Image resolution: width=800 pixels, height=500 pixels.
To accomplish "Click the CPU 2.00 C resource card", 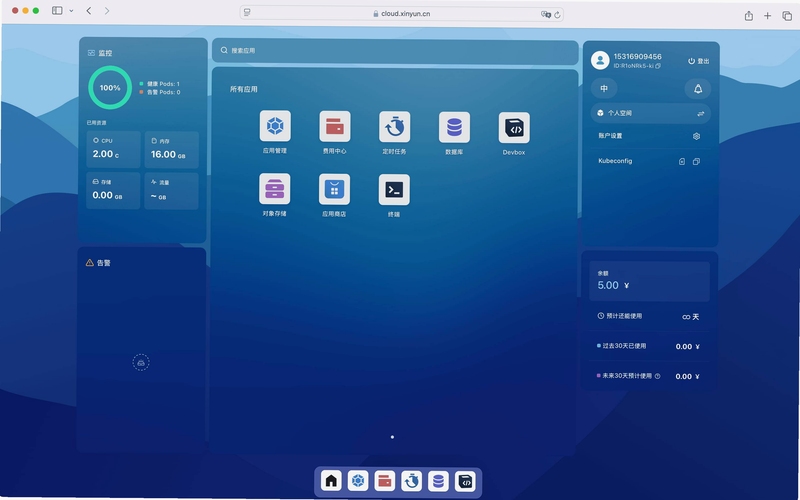I will (x=113, y=149).
